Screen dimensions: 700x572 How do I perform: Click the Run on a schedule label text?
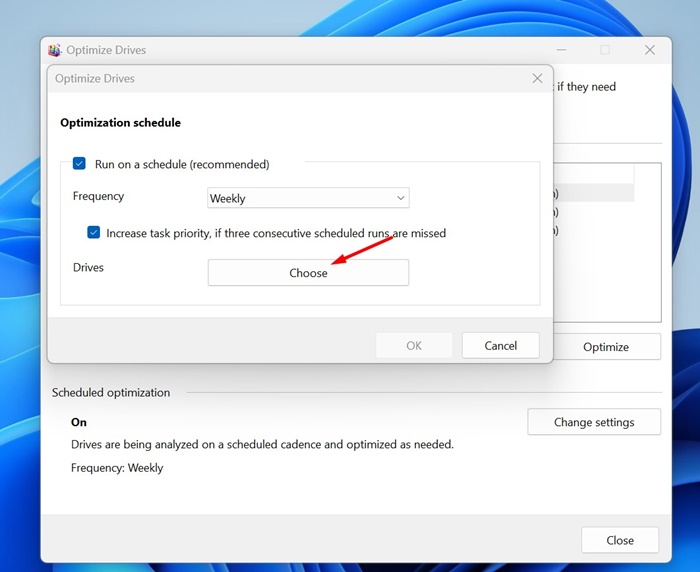pos(182,164)
